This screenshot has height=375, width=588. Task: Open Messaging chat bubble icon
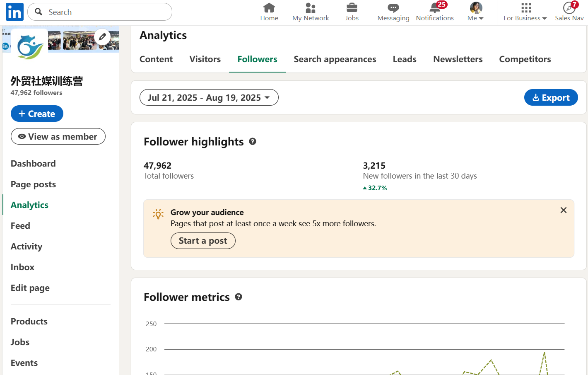(x=393, y=8)
